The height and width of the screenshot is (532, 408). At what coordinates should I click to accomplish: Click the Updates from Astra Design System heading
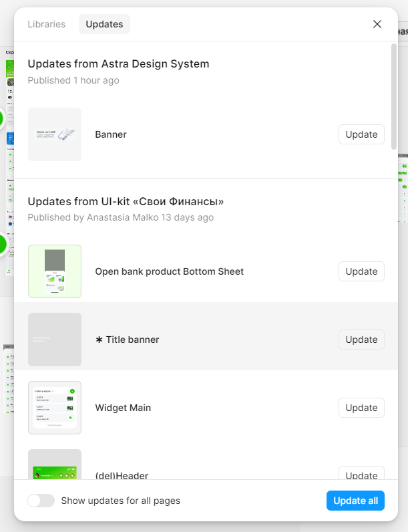coord(118,63)
